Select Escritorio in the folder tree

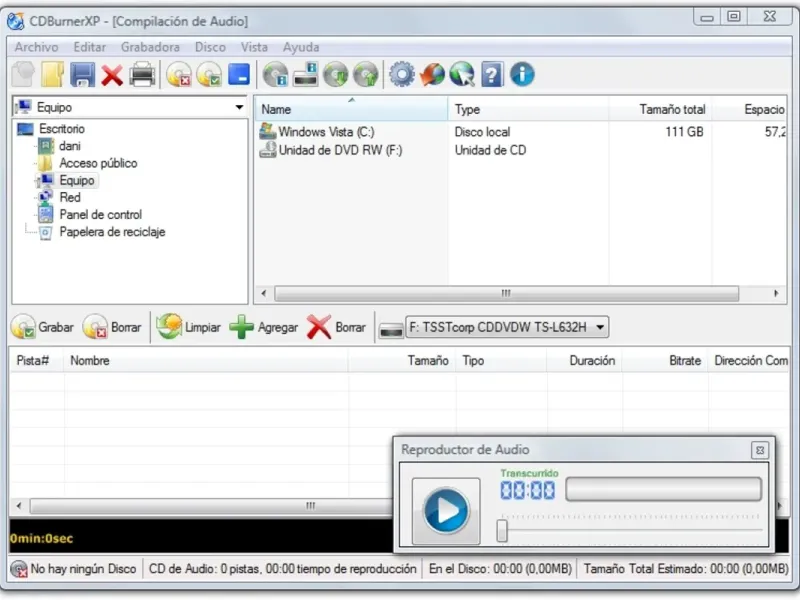62,129
